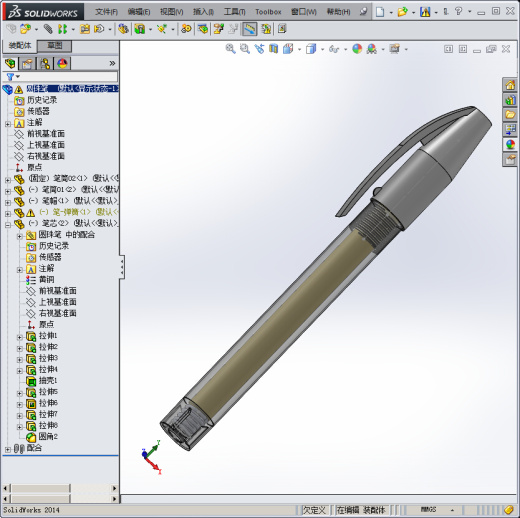Open the View Orientation icon
This screenshot has height=518, width=520.
coord(288,49)
